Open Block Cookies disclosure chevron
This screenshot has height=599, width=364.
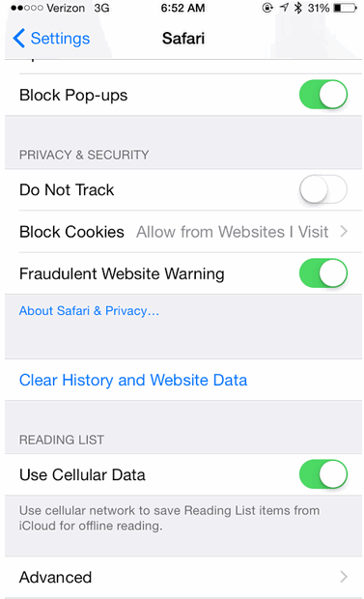344,232
